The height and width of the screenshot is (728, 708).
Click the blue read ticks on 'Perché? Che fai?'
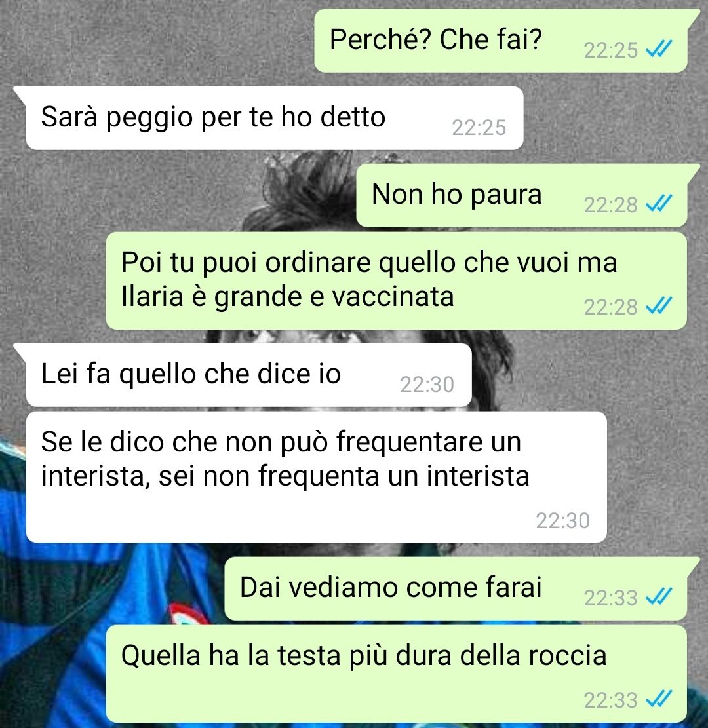[659, 48]
